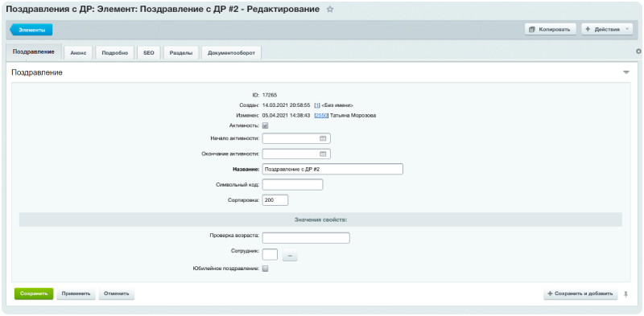The height and width of the screenshot is (316, 644).
Task: Click the pin icon near Сохранить и добавить
Action: pos(626,293)
